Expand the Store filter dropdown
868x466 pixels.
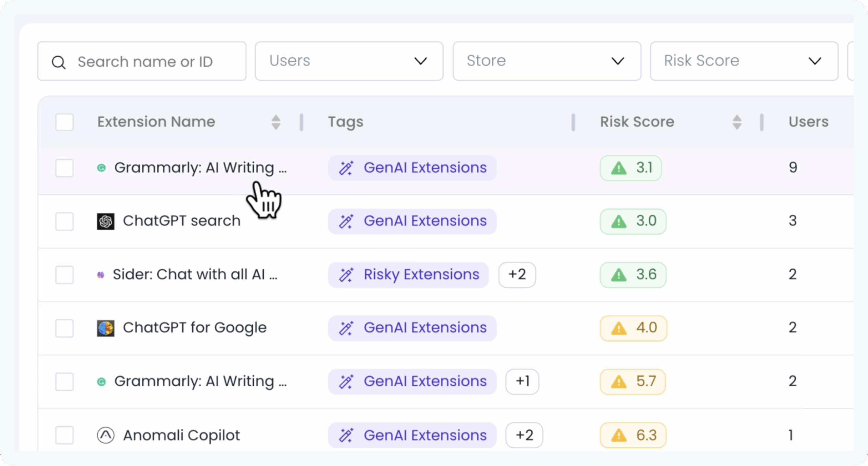click(547, 61)
